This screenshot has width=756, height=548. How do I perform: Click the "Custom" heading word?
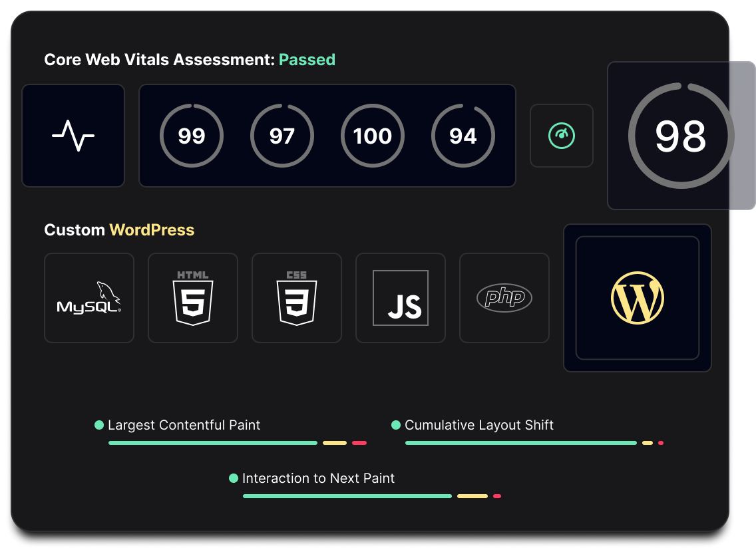(x=75, y=230)
